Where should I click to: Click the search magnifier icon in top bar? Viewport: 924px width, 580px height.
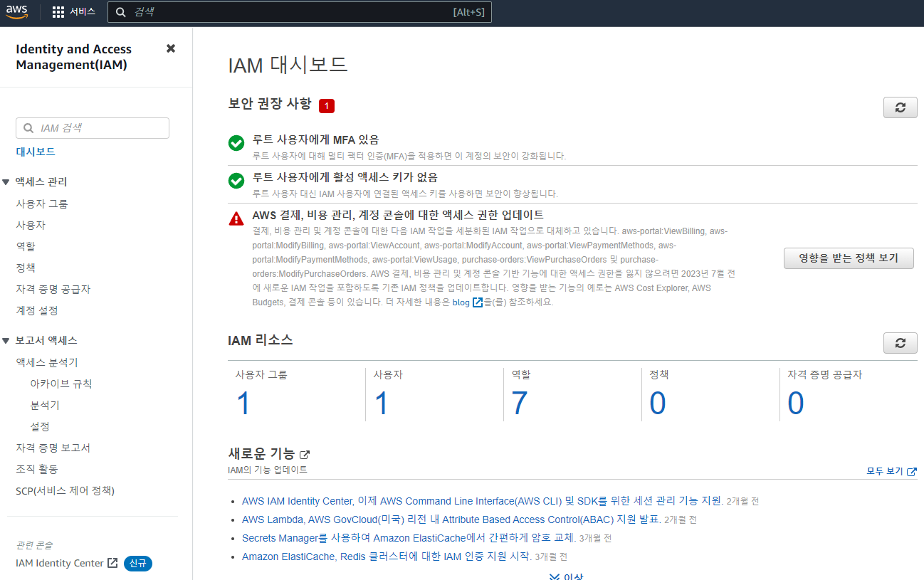[x=121, y=12]
